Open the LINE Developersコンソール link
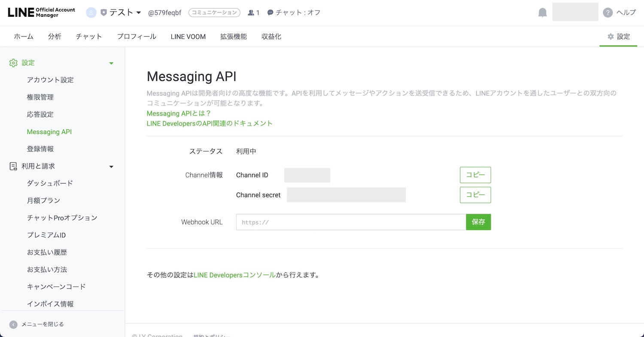644x337 pixels. tap(235, 275)
